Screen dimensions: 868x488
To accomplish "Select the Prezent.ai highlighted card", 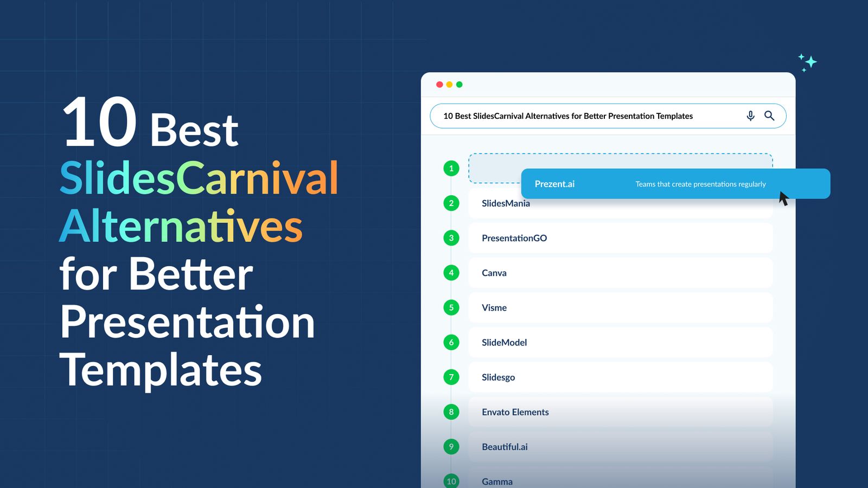I will (675, 184).
